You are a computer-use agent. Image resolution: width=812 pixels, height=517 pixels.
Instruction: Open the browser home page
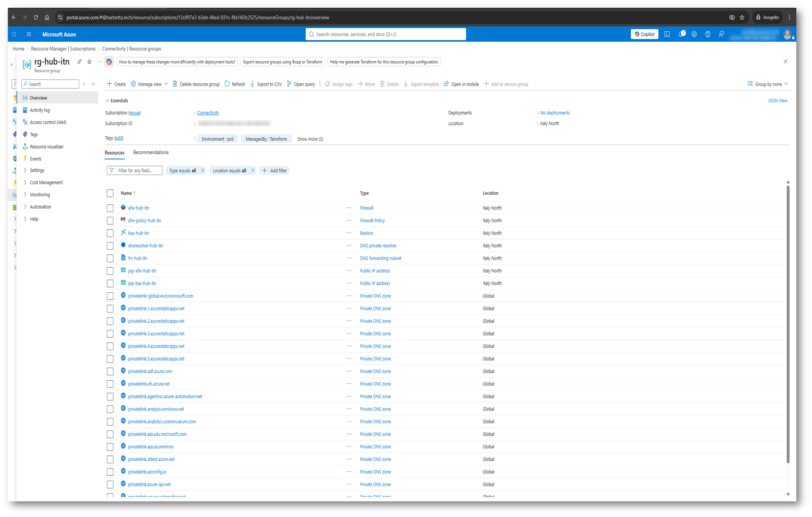tap(47, 18)
